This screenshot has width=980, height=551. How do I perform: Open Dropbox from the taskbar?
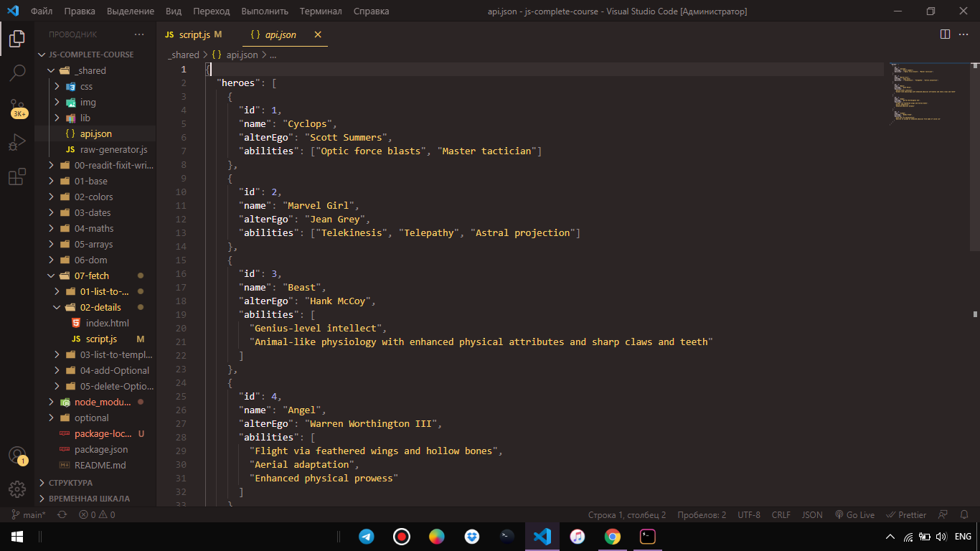[x=471, y=536]
